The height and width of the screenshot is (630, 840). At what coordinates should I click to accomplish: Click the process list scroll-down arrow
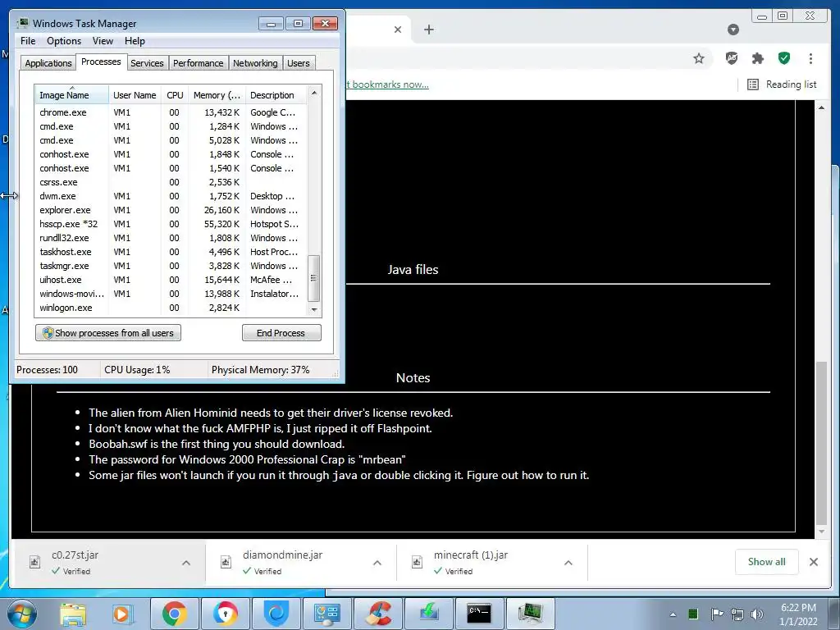314,309
